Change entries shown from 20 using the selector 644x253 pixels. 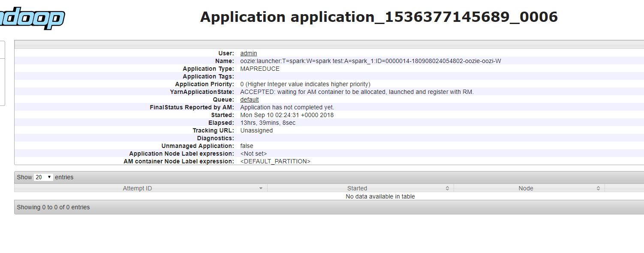click(43, 177)
